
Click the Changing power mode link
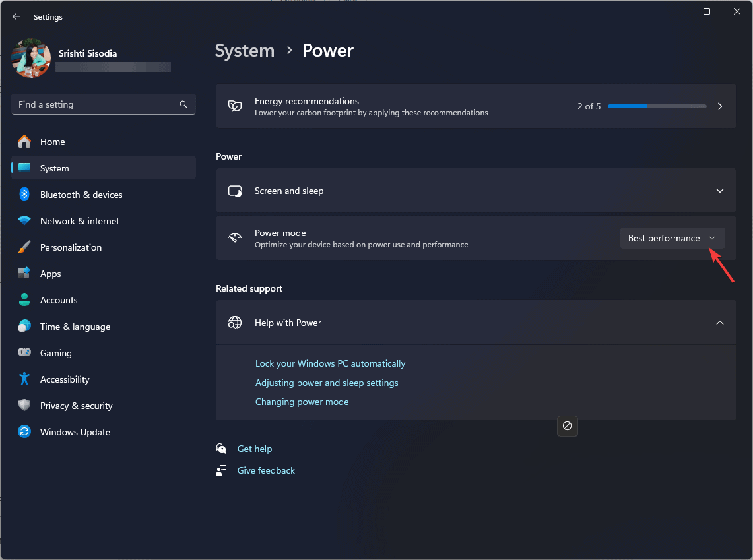tap(302, 402)
